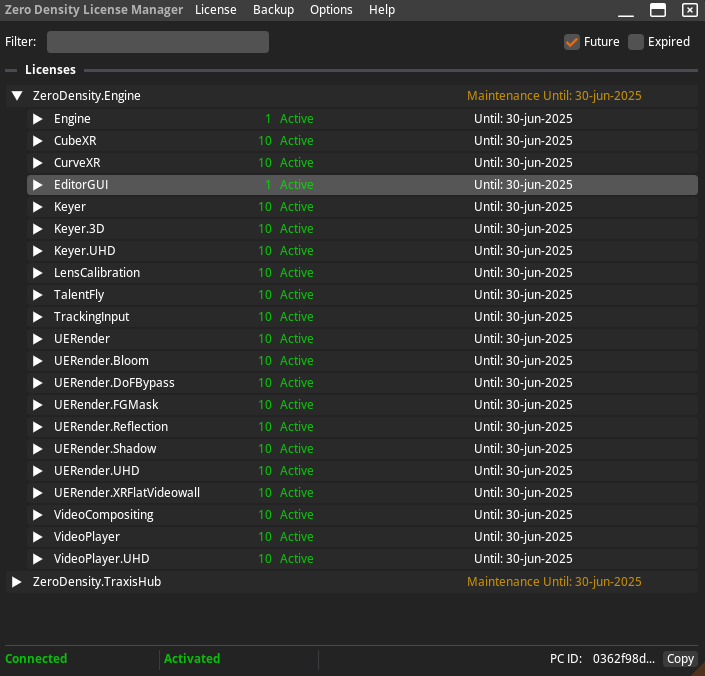Click the TraxisHub Maintenance Until date text
705x676 pixels.
pos(554,582)
